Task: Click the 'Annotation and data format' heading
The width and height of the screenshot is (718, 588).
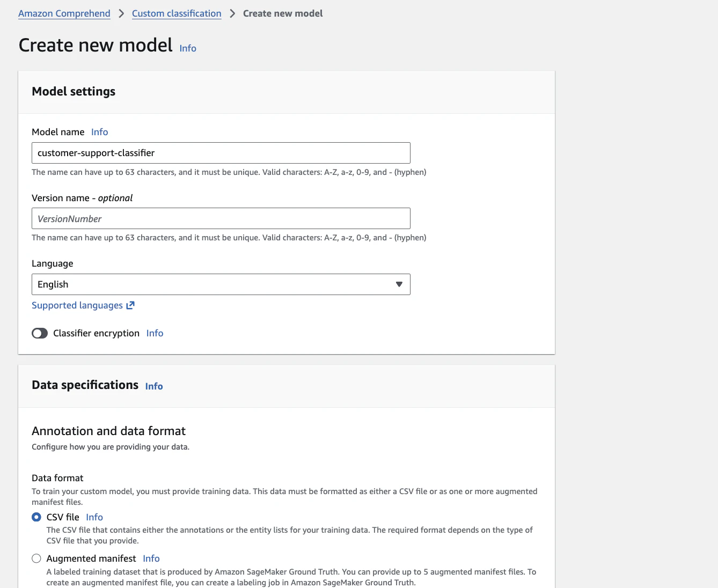Action: click(109, 431)
